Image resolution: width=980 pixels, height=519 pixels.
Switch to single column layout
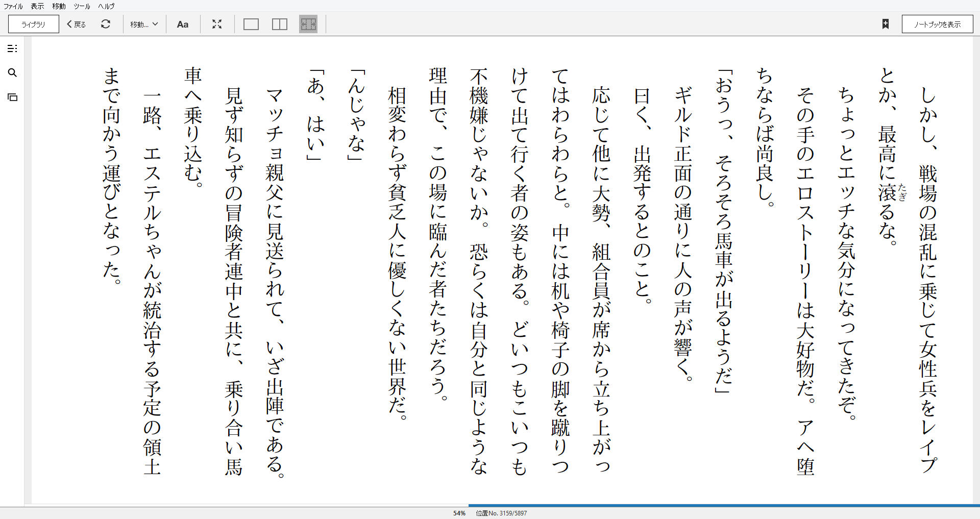251,24
